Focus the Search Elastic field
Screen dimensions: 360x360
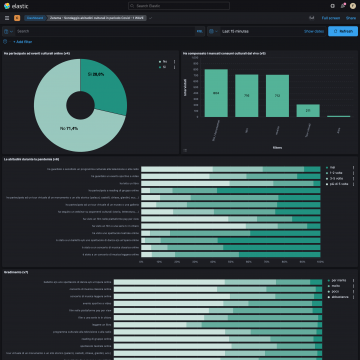pos(179,6)
